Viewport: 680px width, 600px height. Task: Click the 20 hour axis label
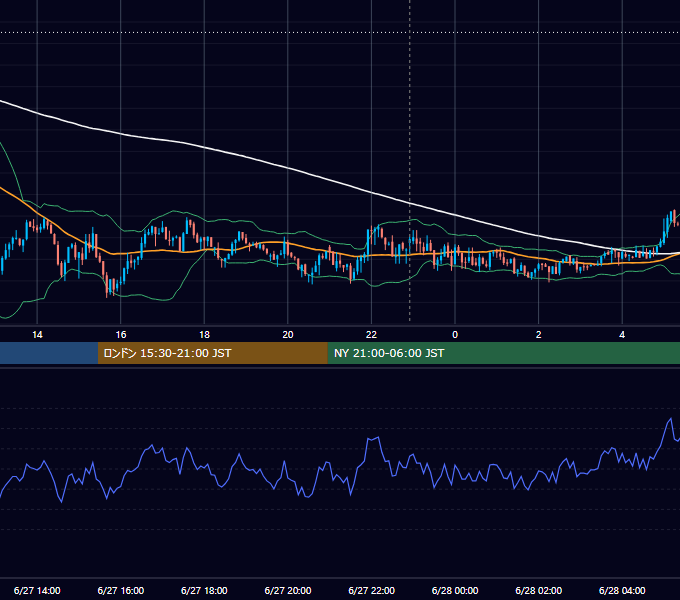pos(288,335)
